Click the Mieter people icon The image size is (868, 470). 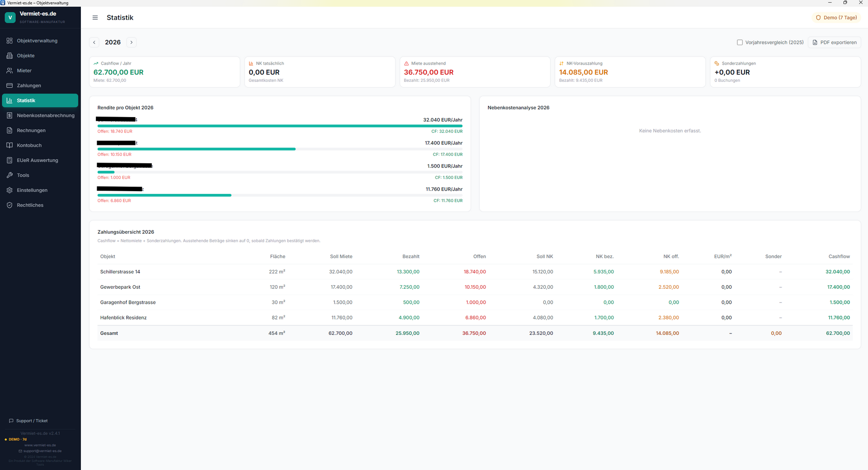pyautogui.click(x=9, y=70)
